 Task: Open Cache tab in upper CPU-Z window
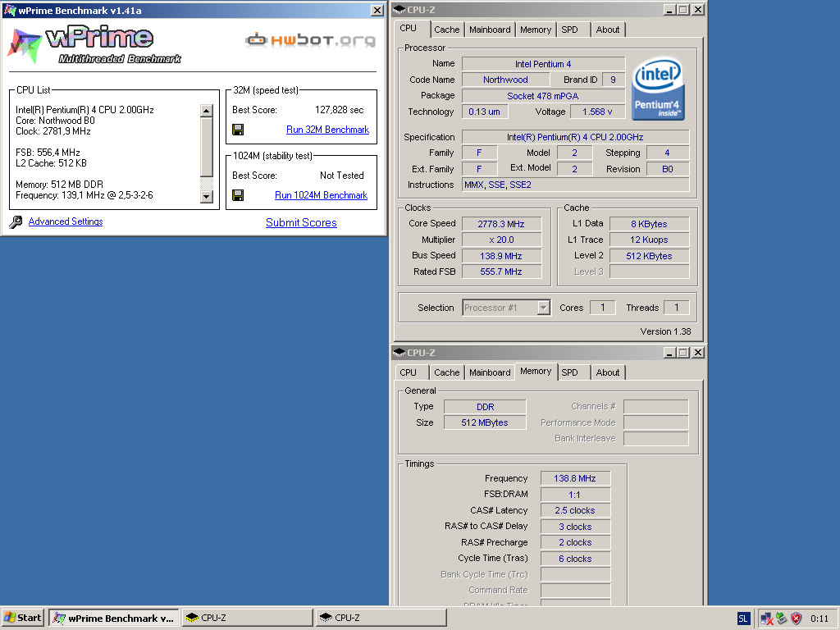tap(447, 30)
